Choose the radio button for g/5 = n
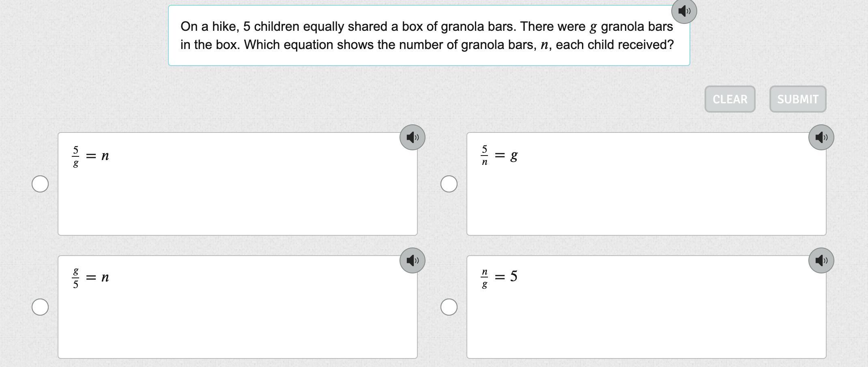 40,307
